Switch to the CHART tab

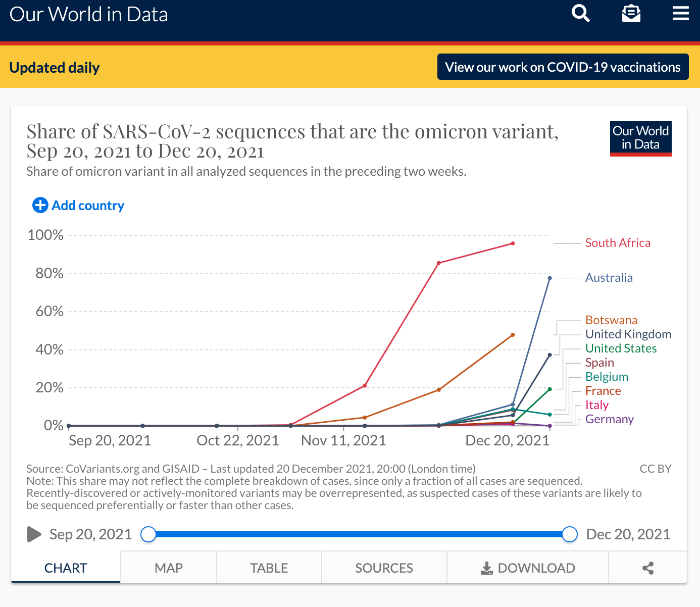click(66, 568)
